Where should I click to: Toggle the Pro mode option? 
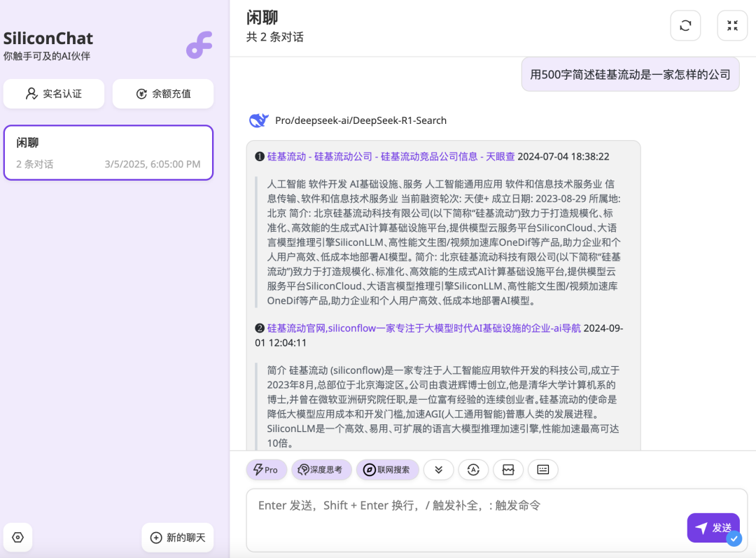point(266,470)
